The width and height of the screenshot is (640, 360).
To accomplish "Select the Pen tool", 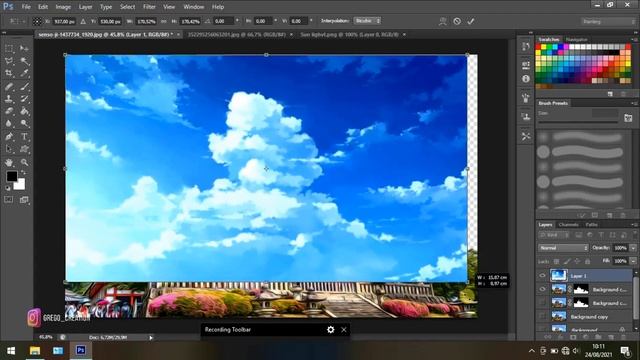I will click(x=9, y=136).
